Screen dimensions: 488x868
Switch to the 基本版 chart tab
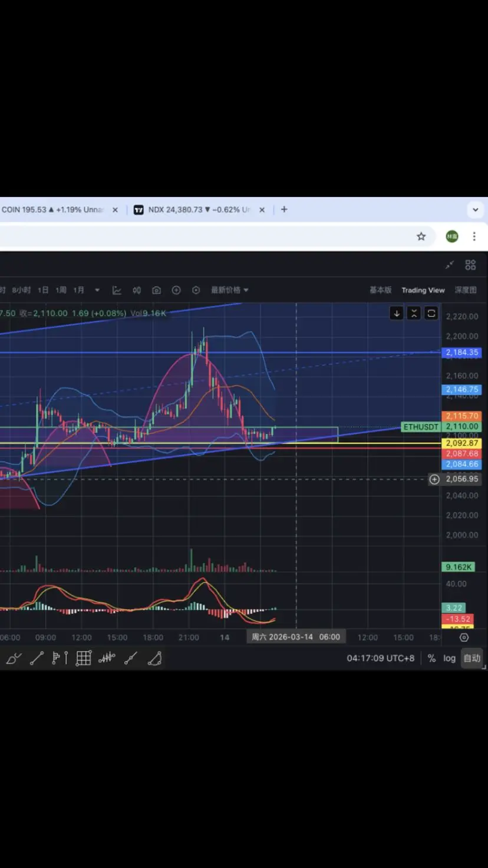(x=380, y=290)
